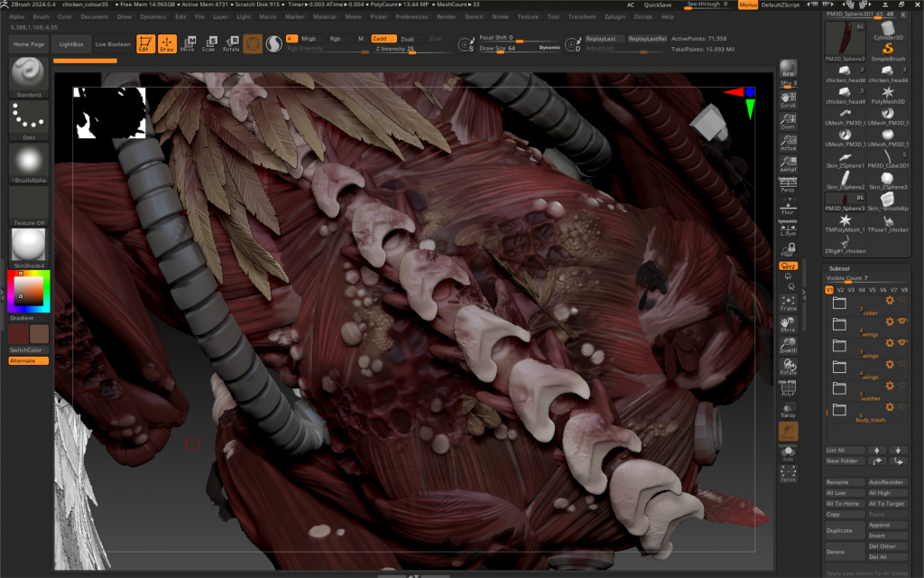924x578 pixels.
Task: Expand the feather subtool folder
Action: [x=839, y=388]
